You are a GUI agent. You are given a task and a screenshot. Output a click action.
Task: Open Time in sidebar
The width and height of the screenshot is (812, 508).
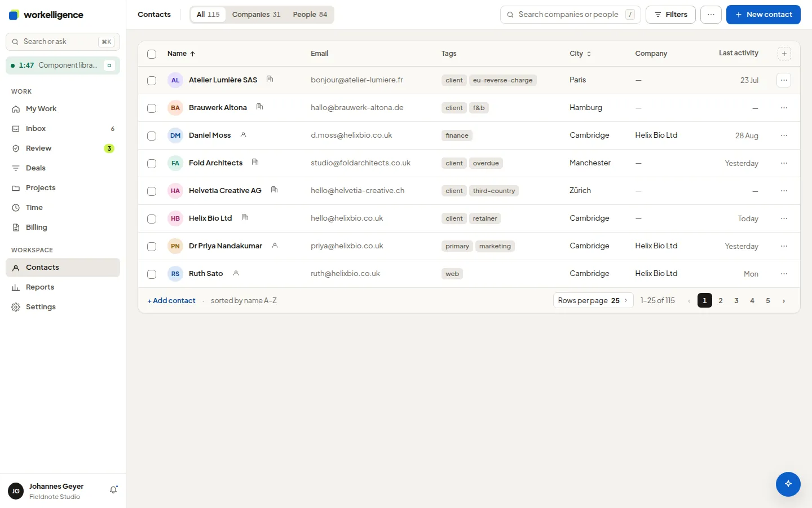[x=63, y=208]
